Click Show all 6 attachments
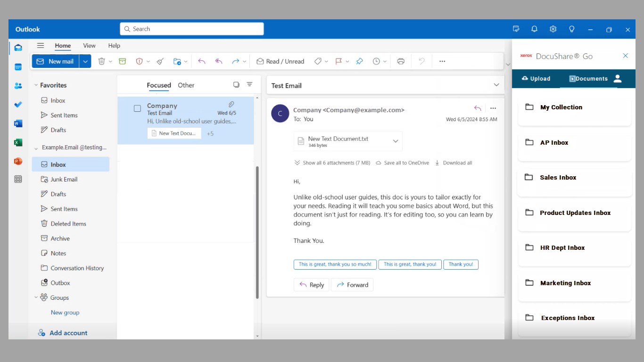This screenshot has width=644, height=362. click(x=332, y=163)
